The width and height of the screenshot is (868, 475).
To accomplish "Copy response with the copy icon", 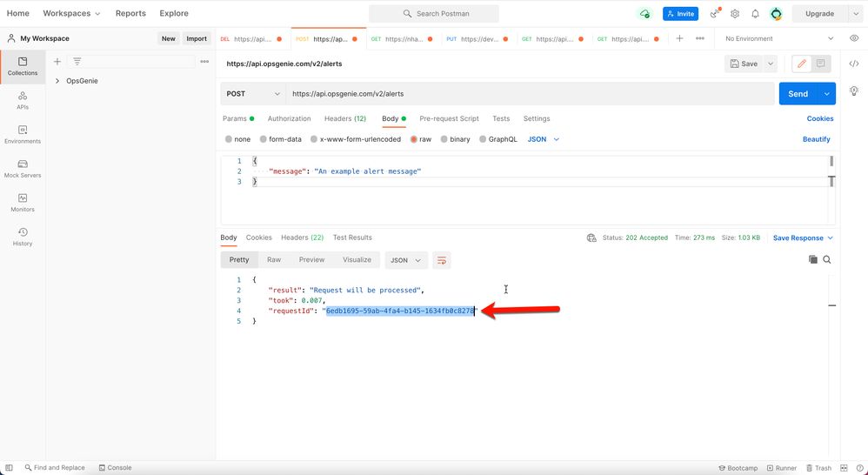I will 812,259.
